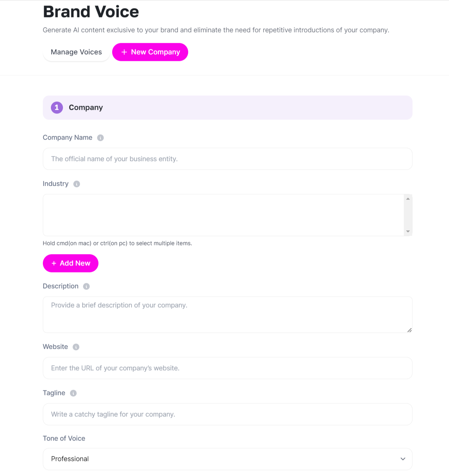Click the down arrow on Industry list scrollbar
Screen dimensions: 449x476
coord(408,231)
